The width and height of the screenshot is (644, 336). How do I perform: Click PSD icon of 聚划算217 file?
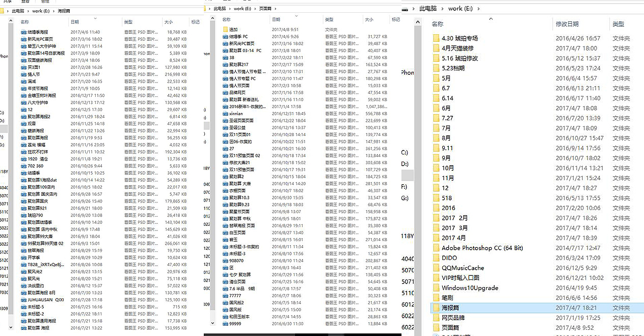point(225,65)
